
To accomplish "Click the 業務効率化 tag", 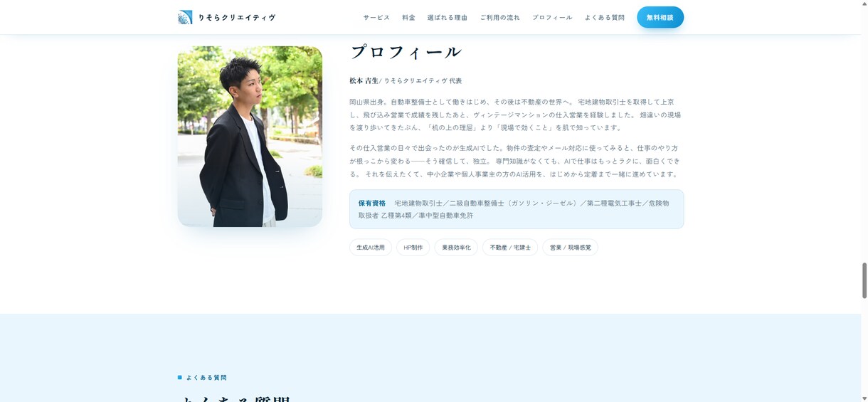I will pyautogui.click(x=456, y=248).
